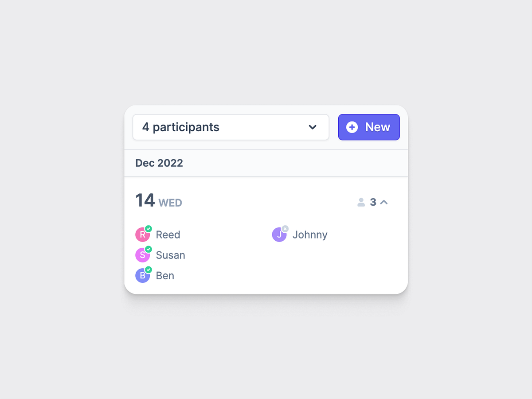Viewport: 532px width, 399px height.
Task: Click Ben's blue avatar with letter B
Action: pos(143,275)
